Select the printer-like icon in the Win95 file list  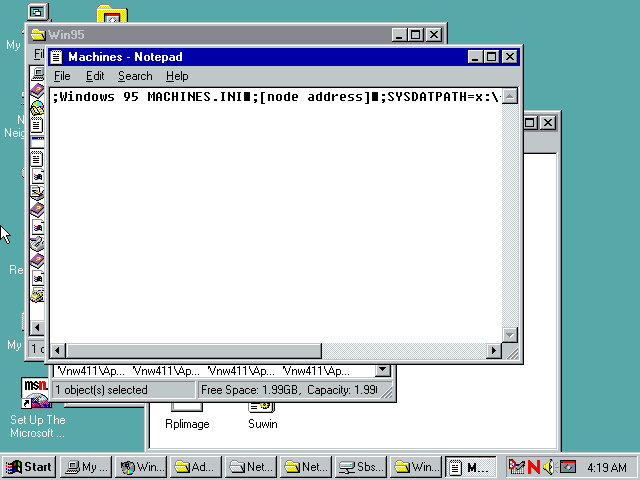[38, 192]
